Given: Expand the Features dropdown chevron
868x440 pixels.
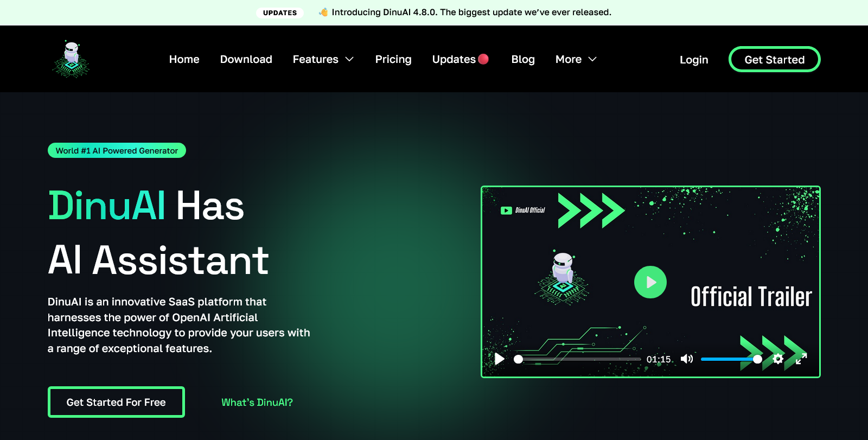Looking at the screenshot, I should [x=349, y=59].
